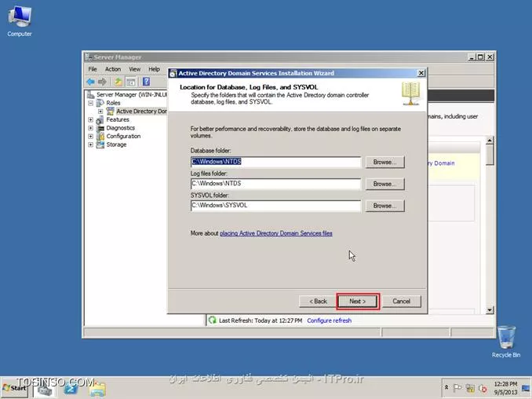Collapse the Roles tree node
The image size is (532, 399).
click(x=90, y=103)
